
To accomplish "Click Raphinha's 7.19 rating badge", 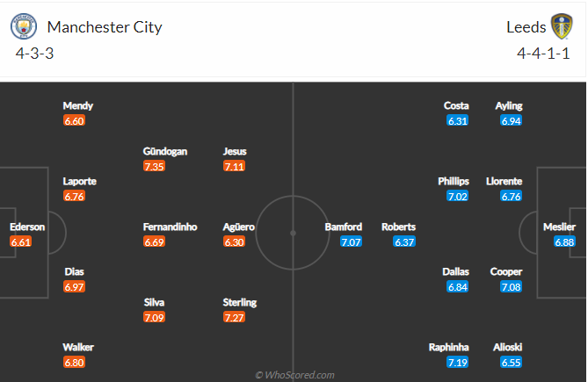I will point(457,362).
